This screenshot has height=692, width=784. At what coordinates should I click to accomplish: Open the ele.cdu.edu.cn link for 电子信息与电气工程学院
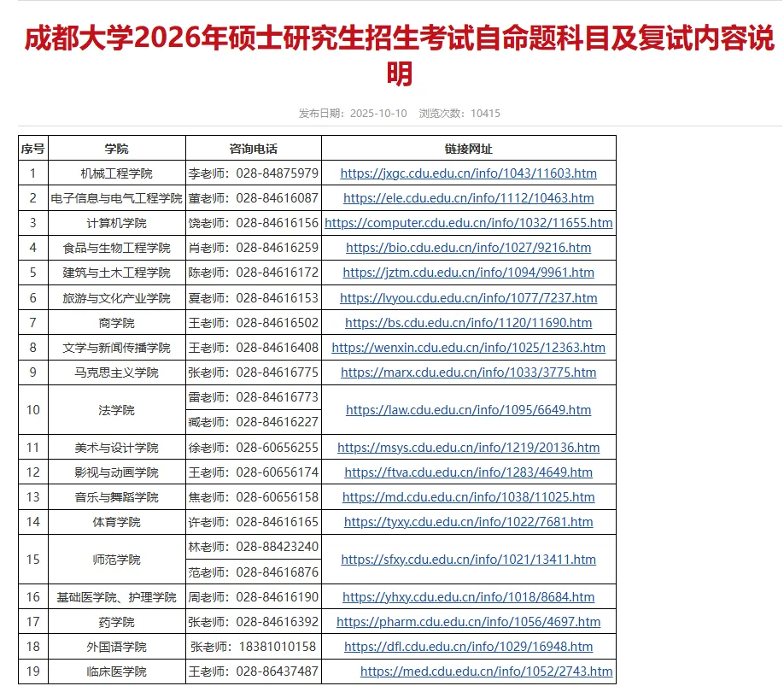[x=469, y=198]
